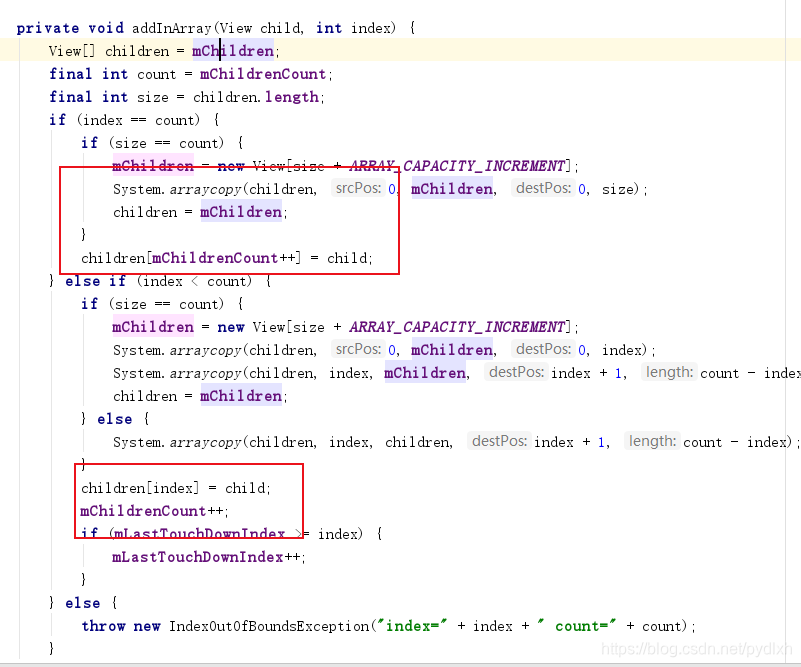Click children.length on the size line
801x667 pixels.
click(256, 97)
